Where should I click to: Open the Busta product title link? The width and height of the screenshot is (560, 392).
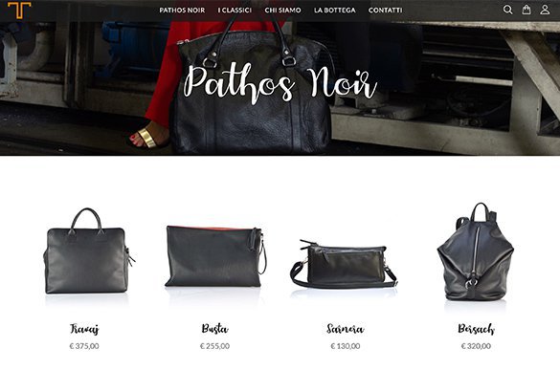214,329
